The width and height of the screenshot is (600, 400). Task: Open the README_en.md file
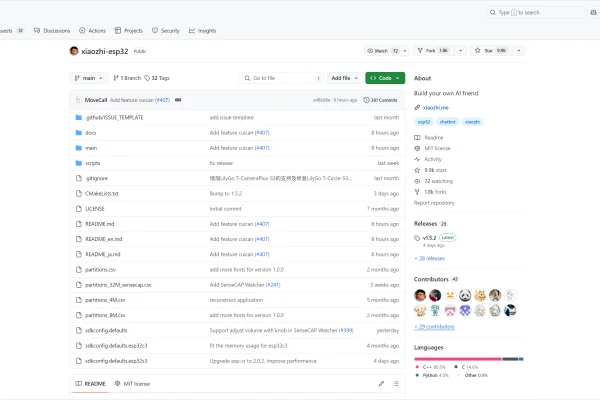click(x=104, y=239)
